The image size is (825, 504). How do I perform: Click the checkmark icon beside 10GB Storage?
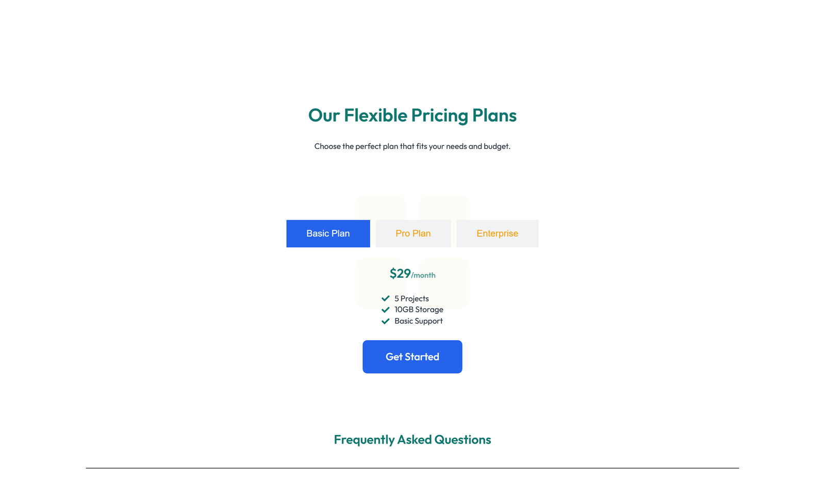tap(385, 309)
